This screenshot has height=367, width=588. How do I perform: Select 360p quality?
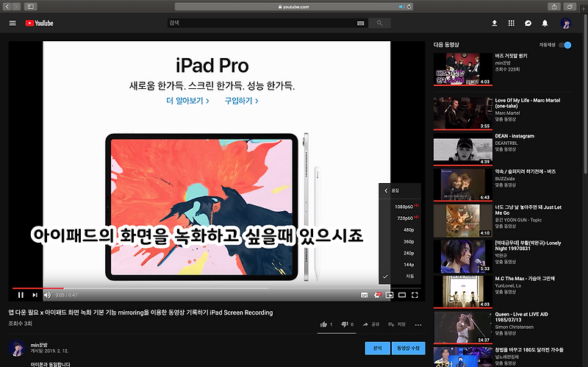[x=400, y=241]
